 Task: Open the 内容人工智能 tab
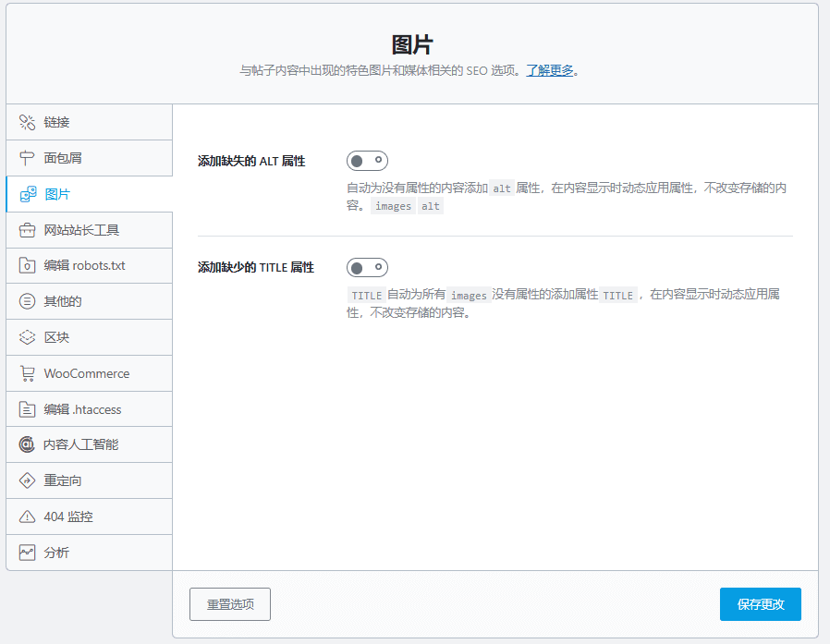click(89, 444)
